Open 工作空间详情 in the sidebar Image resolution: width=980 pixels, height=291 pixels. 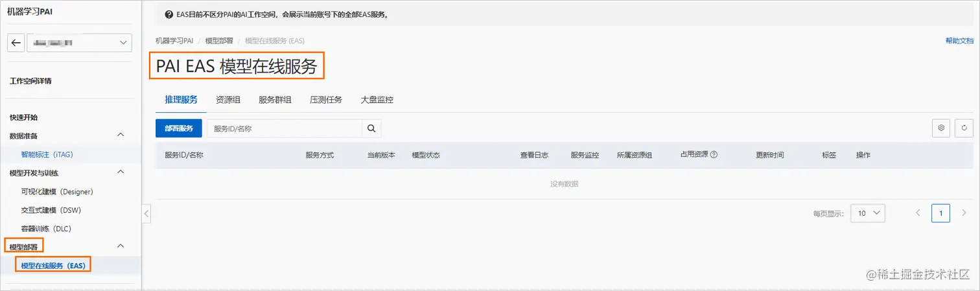click(x=30, y=82)
